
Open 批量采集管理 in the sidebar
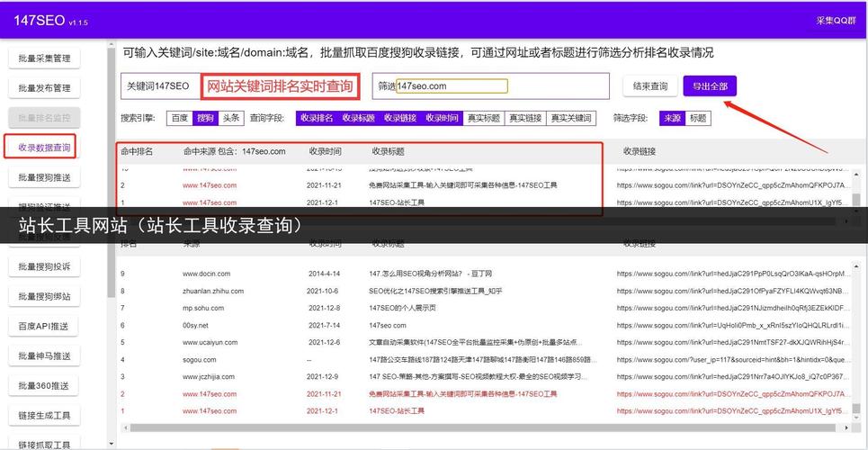[x=44, y=58]
